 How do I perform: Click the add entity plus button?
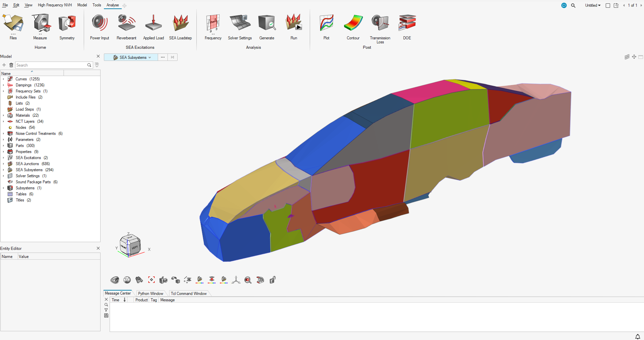point(4,65)
